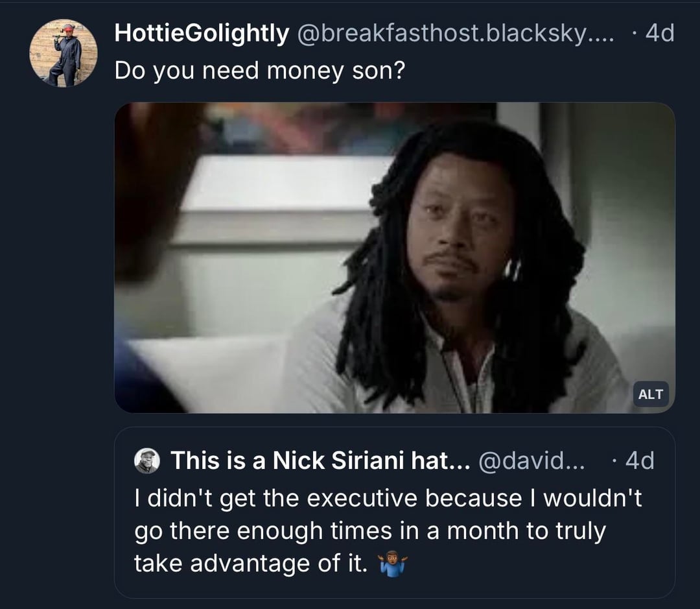Click the @david... handle in quoted post

click(x=530, y=461)
